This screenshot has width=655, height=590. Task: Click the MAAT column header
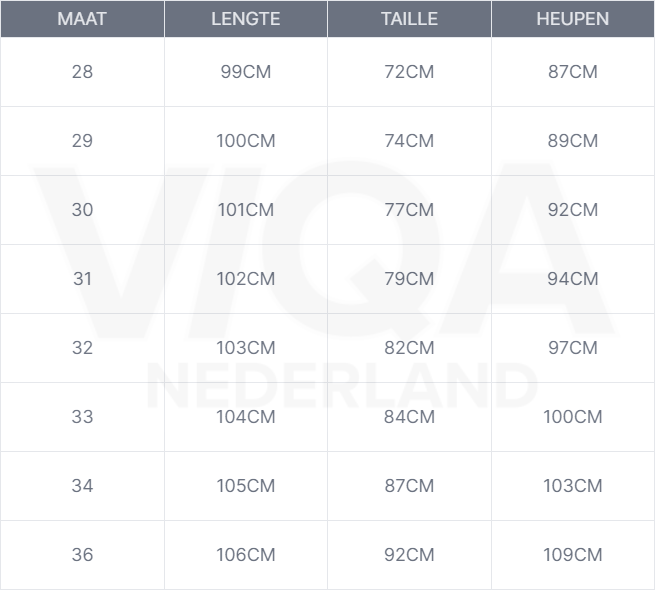pyautogui.click(x=82, y=19)
